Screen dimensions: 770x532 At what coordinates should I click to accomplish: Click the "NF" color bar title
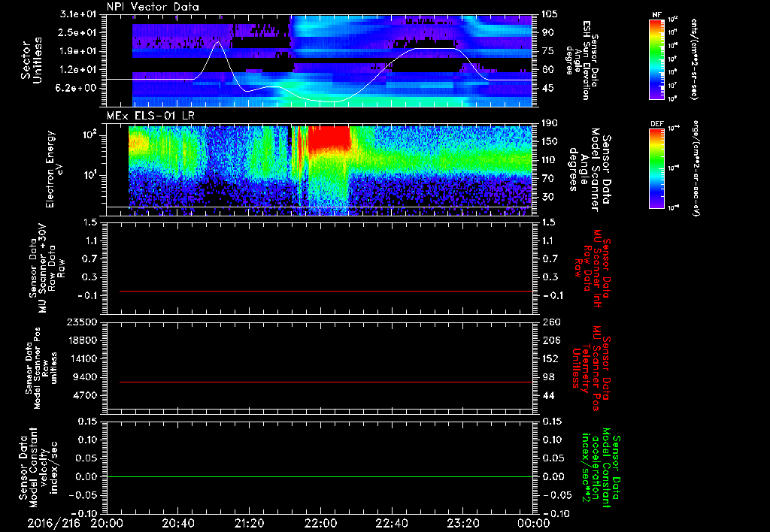[656, 15]
